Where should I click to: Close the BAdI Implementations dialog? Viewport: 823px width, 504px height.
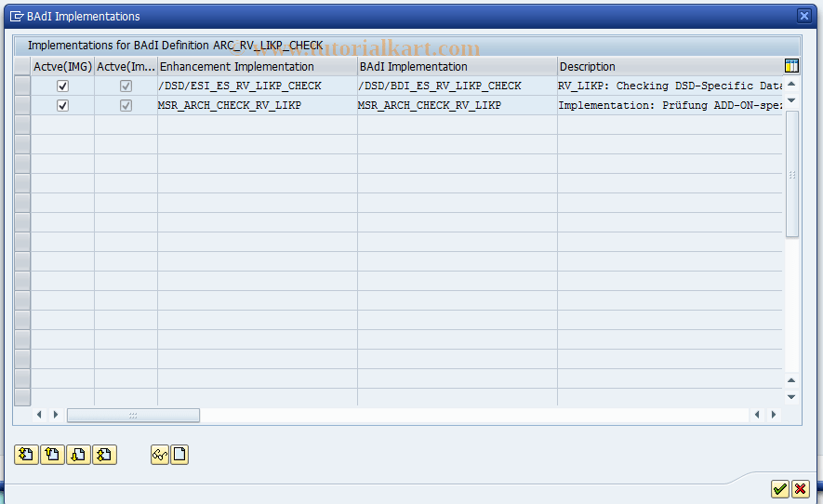tap(803, 16)
